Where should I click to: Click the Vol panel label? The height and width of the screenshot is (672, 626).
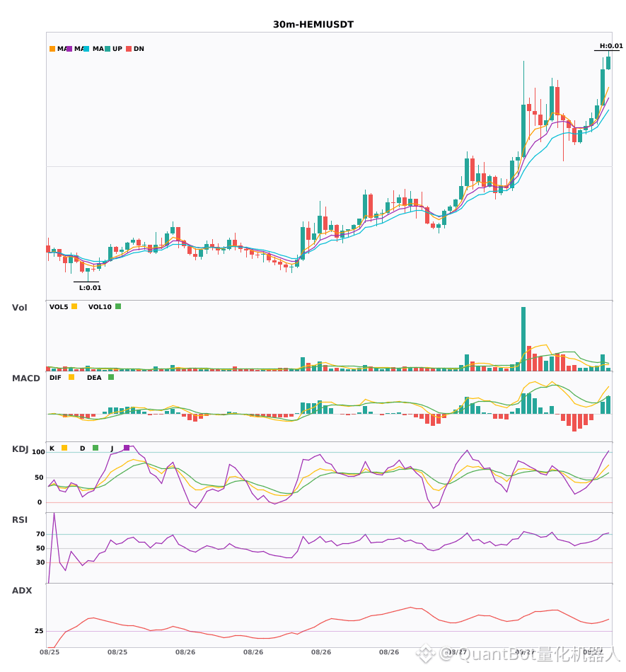coord(19,308)
